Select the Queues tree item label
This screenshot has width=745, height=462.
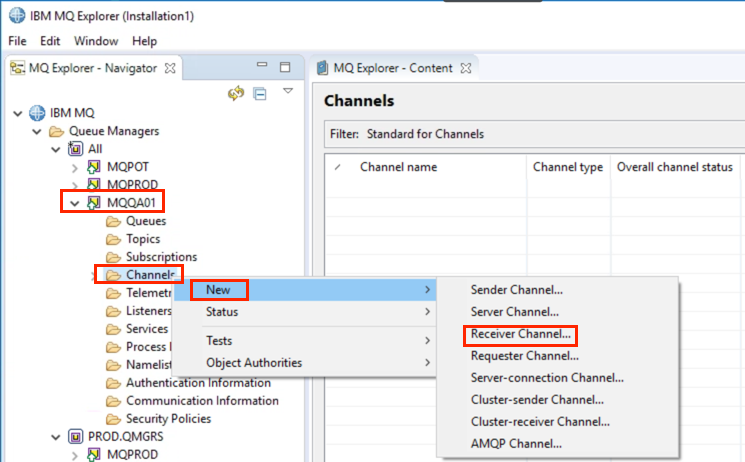click(x=146, y=221)
